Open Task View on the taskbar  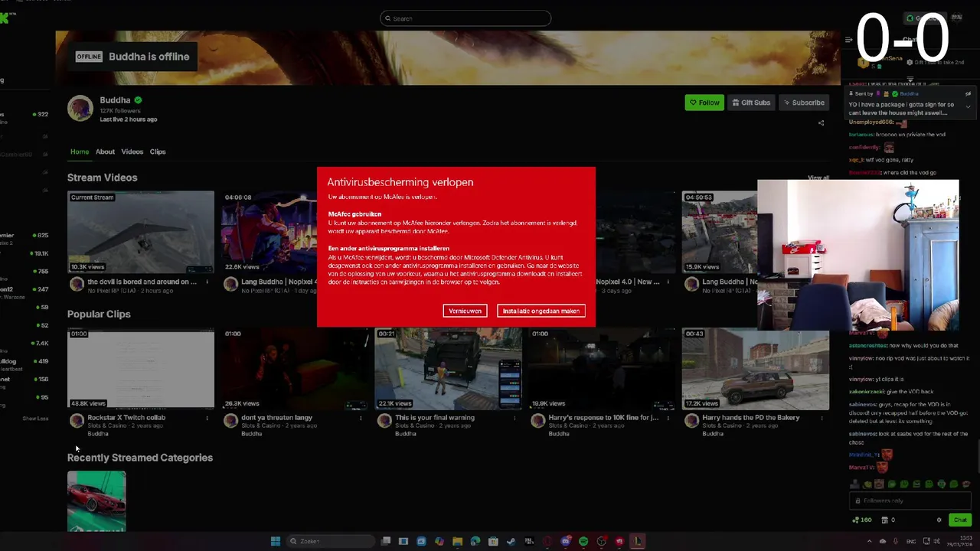coord(386,541)
